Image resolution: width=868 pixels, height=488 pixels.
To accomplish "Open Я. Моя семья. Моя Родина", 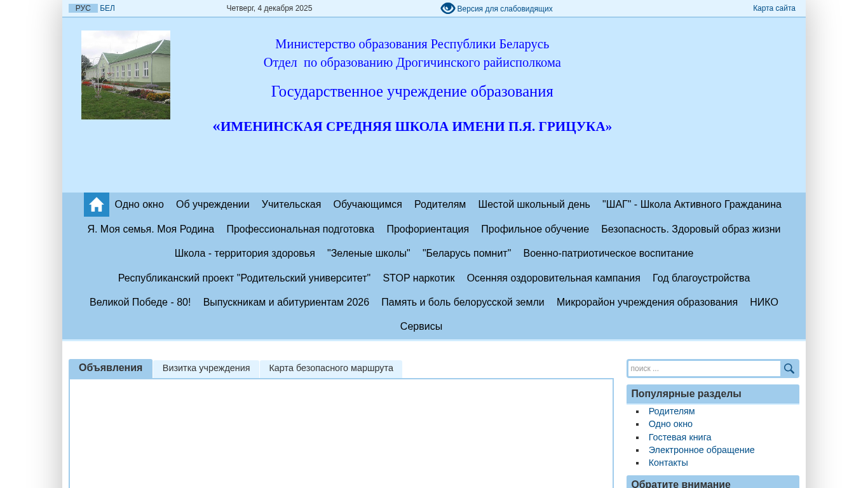I will click(x=151, y=229).
